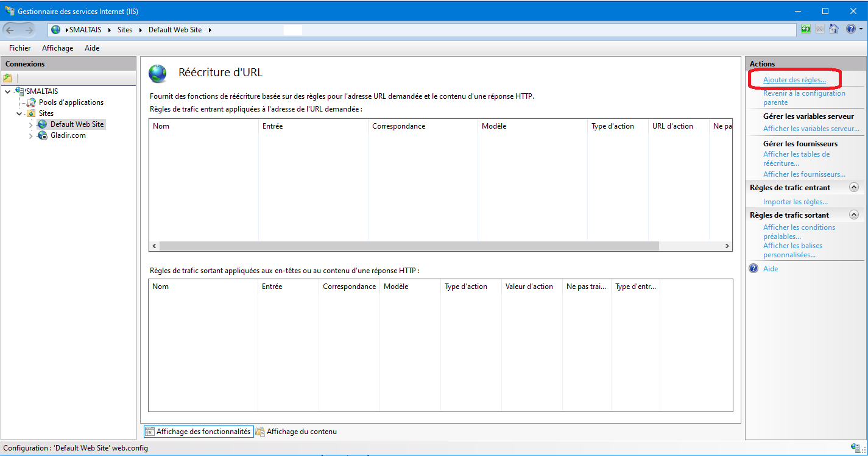
Task: Click the folder icon in Connexions toolbar
Action: [8, 78]
